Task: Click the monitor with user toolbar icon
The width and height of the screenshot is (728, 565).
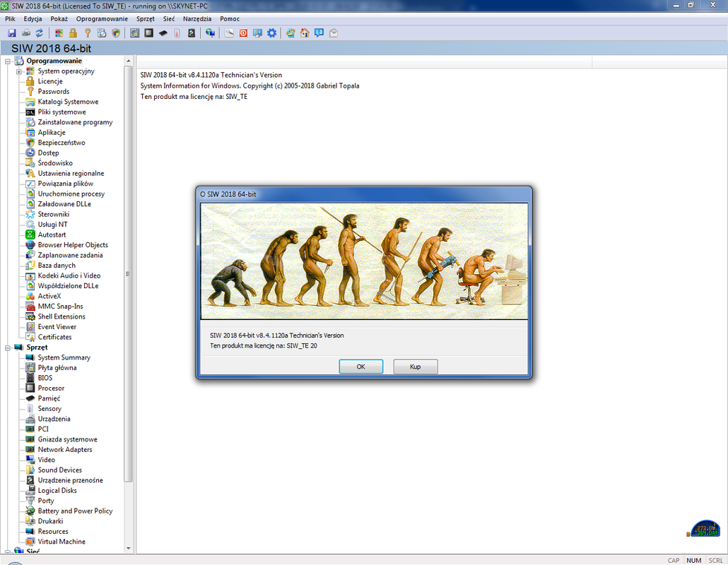Action: 257,33
